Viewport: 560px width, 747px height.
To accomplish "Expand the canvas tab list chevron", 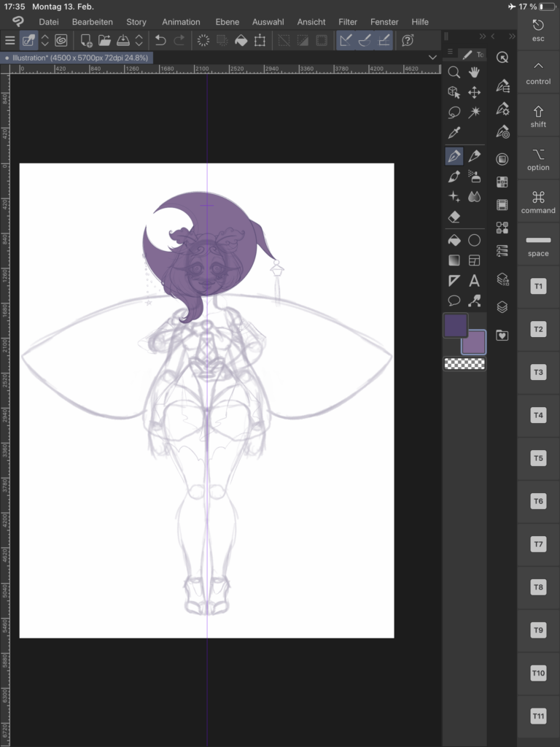I will click(x=433, y=57).
